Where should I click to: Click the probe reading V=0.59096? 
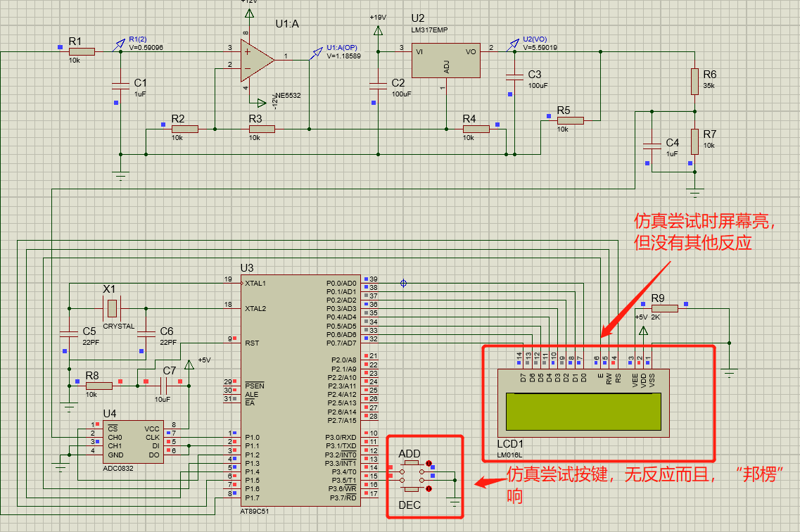(x=146, y=47)
